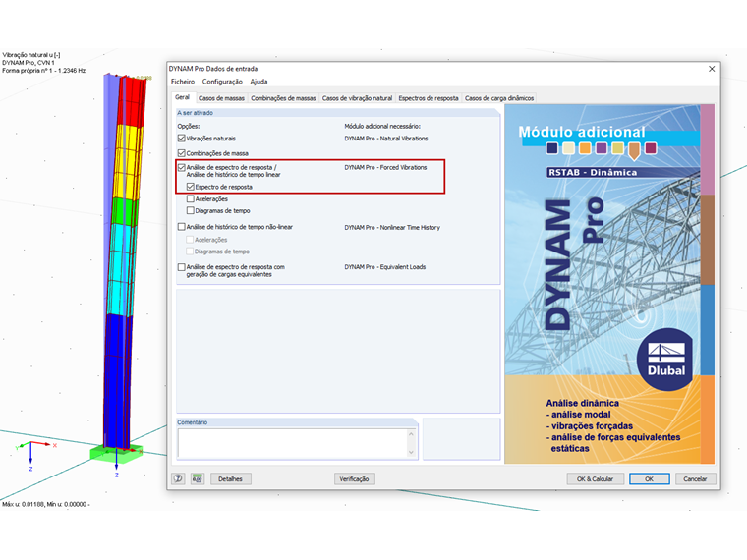Open Casos de carga dinâmicos tab
Screen dimensions: 747x560
pos(499,98)
